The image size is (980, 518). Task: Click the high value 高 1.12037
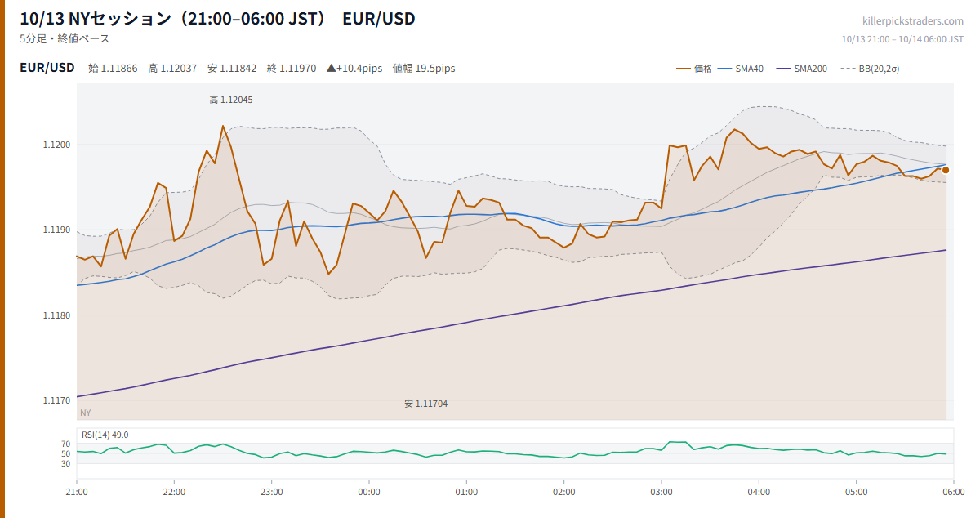click(x=172, y=69)
